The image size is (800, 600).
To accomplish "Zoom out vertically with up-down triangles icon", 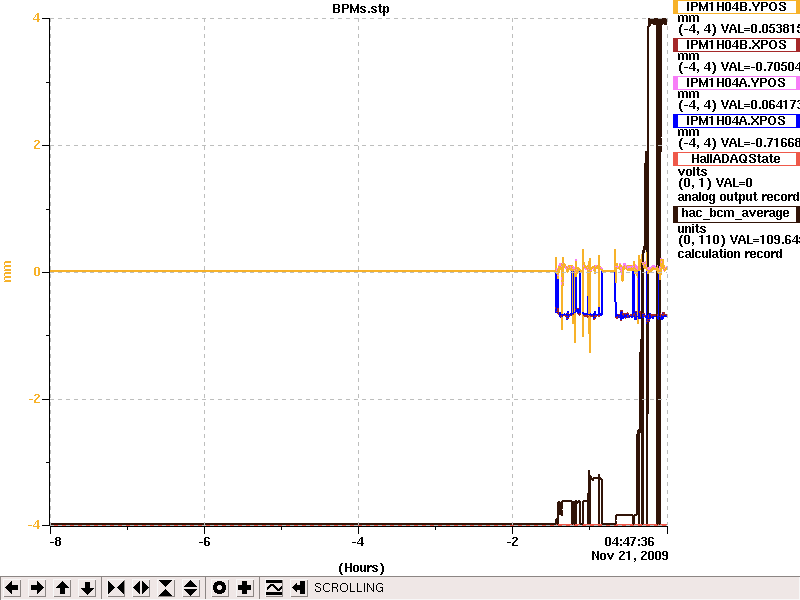I will (x=191, y=588).
